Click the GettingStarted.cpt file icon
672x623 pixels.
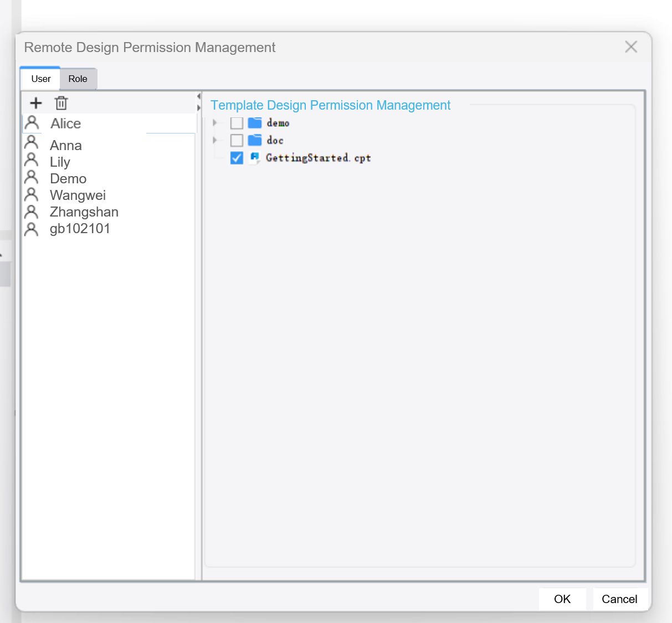click(x=255, y=158)
